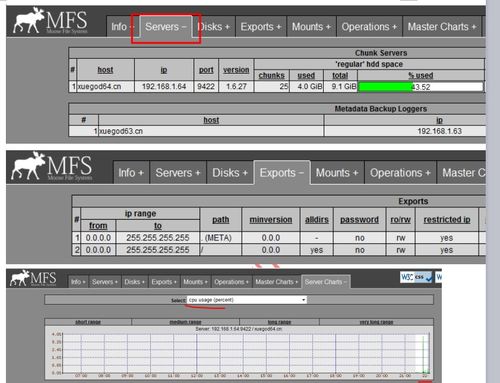Open the truncated Master C tab
500x383 pixels.
click(x=461, y=173)
